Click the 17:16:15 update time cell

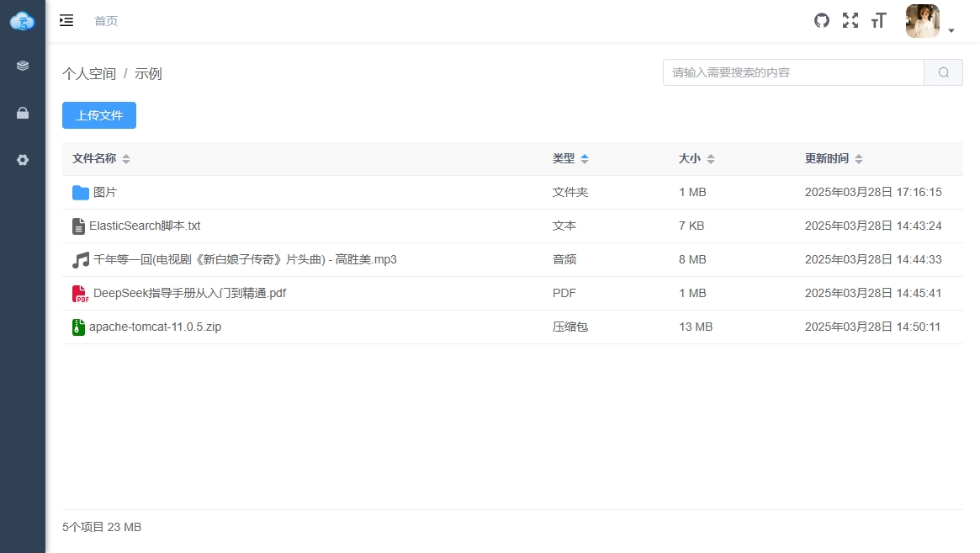point(873,192)
